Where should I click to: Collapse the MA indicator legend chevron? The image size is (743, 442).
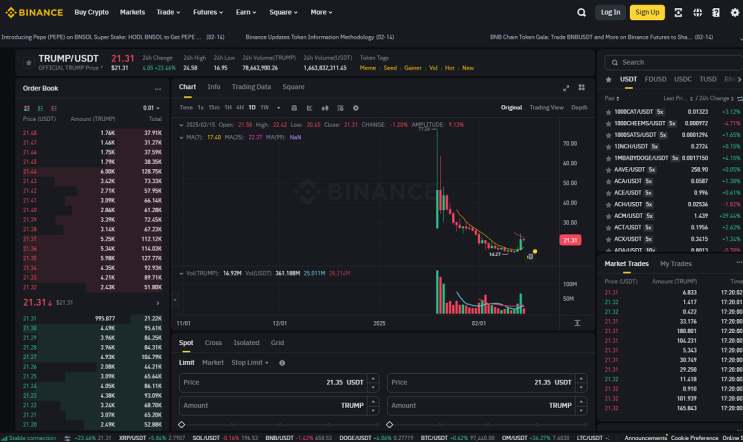[181, 137]
